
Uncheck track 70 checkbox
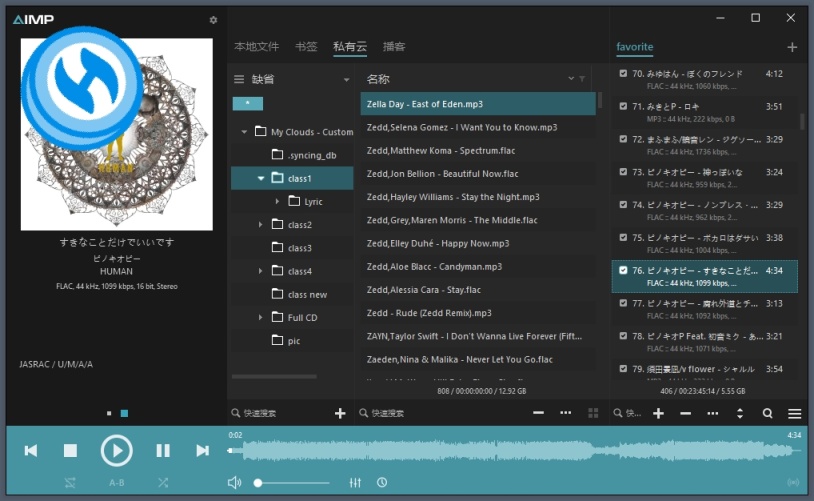pos(623,73)
